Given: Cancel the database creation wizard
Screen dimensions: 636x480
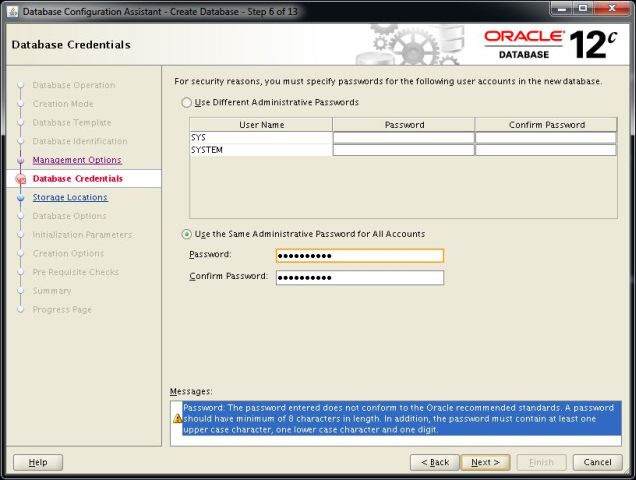Looking at the screenshot, I should tap(597, 463).
